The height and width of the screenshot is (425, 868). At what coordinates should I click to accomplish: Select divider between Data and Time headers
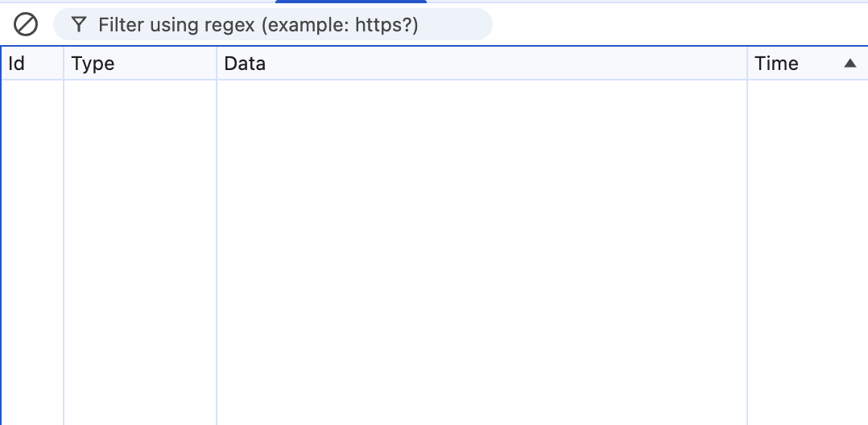tap(747, 63)
